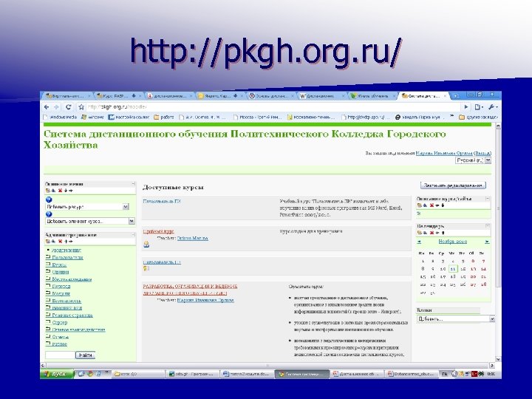
Task: Open the 'курс ДО' folder taskbar button
Action: point(138,374)
